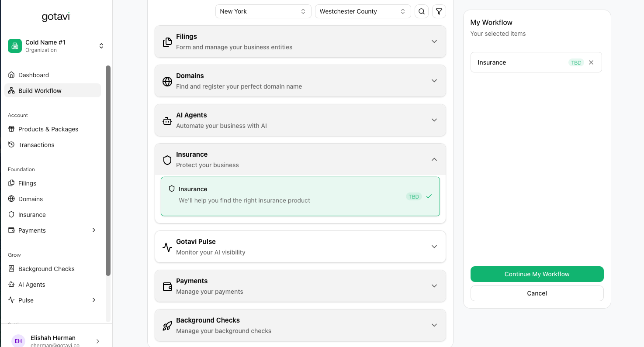Open Insurance in the sidebar

click(52, 215)
